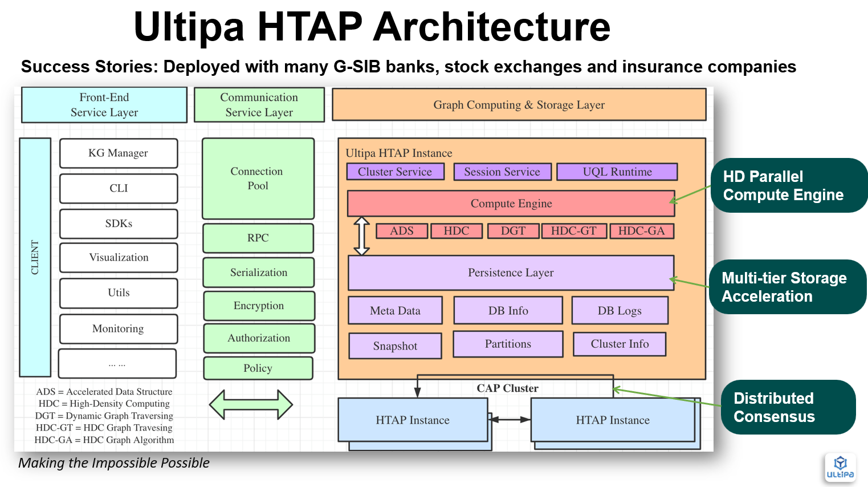Image resolution: width=868 pixels, height=487 pixels.
Task: Select the Partitions box
Action: [508, 344]
